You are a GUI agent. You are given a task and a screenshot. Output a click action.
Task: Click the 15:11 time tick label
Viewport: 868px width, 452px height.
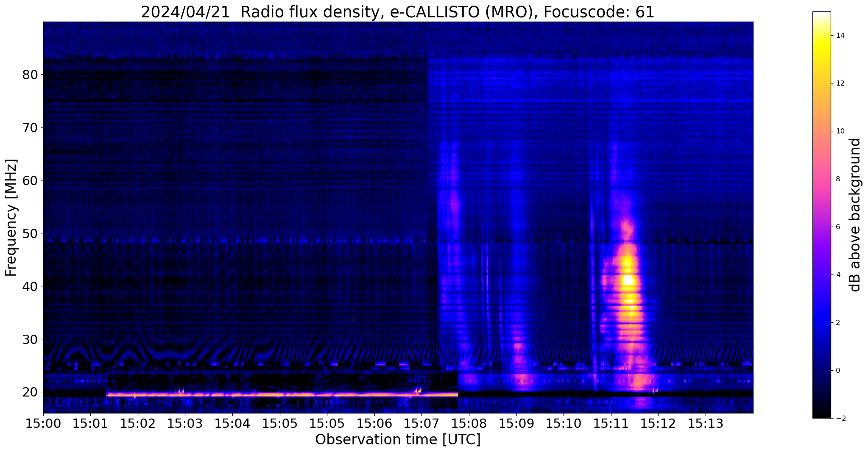(x=611, y=424)
